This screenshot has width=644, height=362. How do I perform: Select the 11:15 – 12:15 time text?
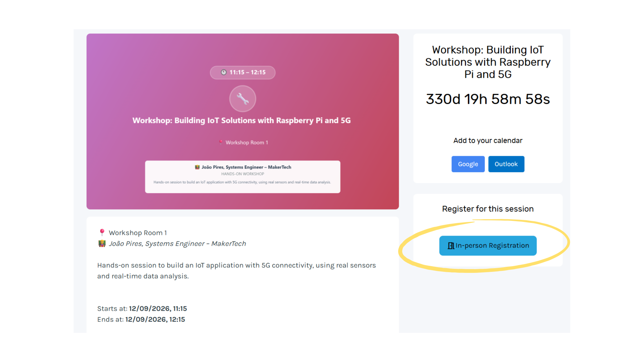[248, 72]
